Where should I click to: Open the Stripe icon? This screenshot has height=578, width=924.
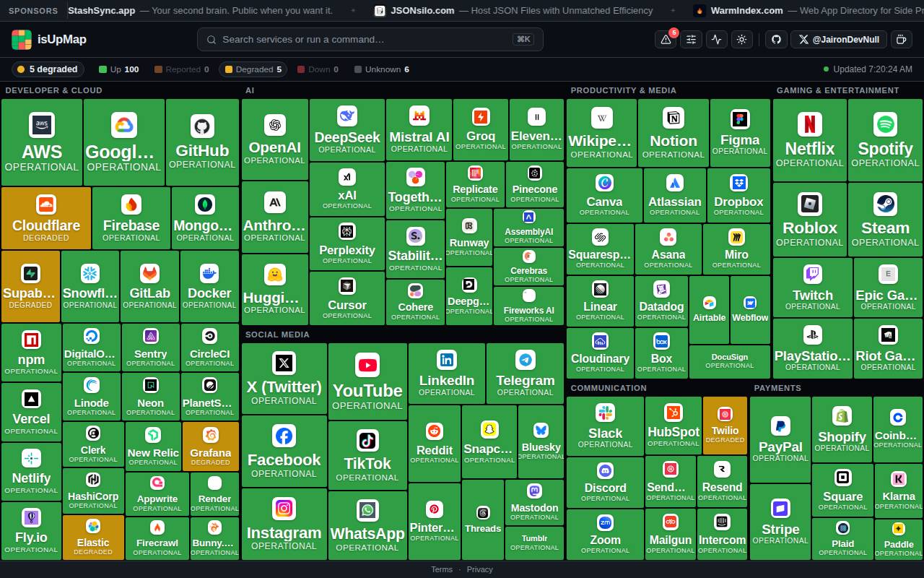pos(780,509)
